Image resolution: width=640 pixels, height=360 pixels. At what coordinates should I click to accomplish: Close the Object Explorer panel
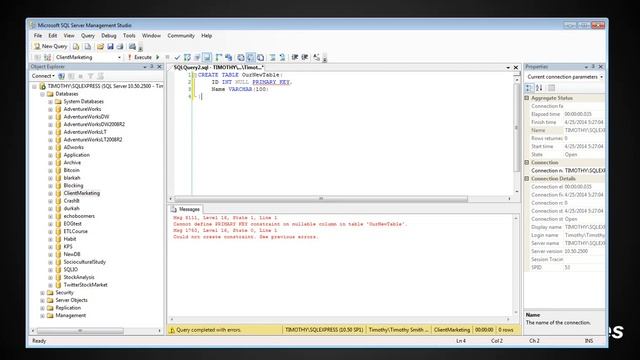160,67
